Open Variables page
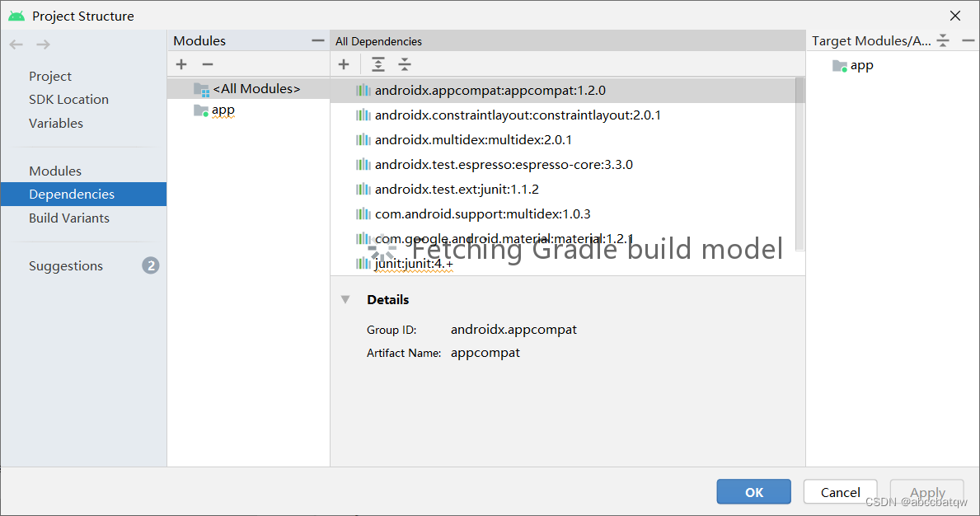Image resolution: width=980 pixels, height=516 pixels. (x=55, y=123)
